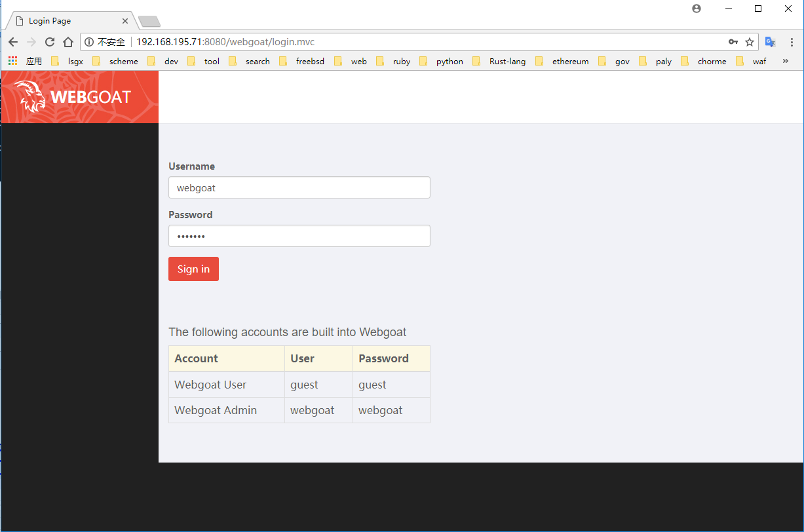Viewport: 804px width, 532px height.
Task: Maximize the Chrome window
Action: click(x=758, y=9)
